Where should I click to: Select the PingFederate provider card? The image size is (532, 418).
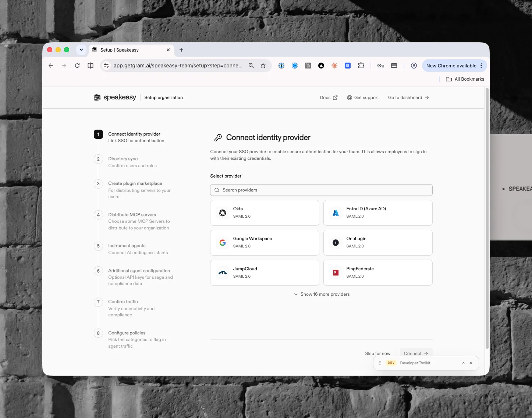point(378,273)
